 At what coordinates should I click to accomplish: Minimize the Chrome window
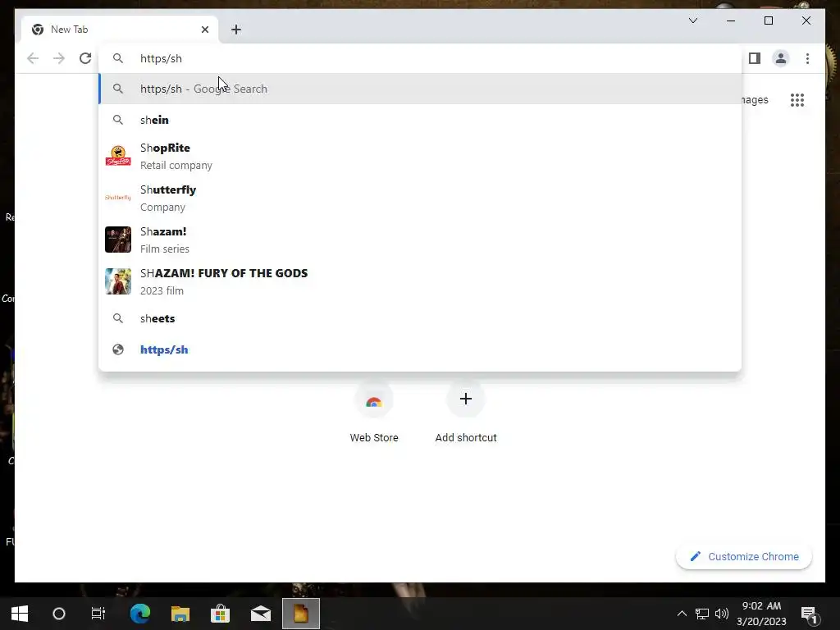tap(731, 21)
